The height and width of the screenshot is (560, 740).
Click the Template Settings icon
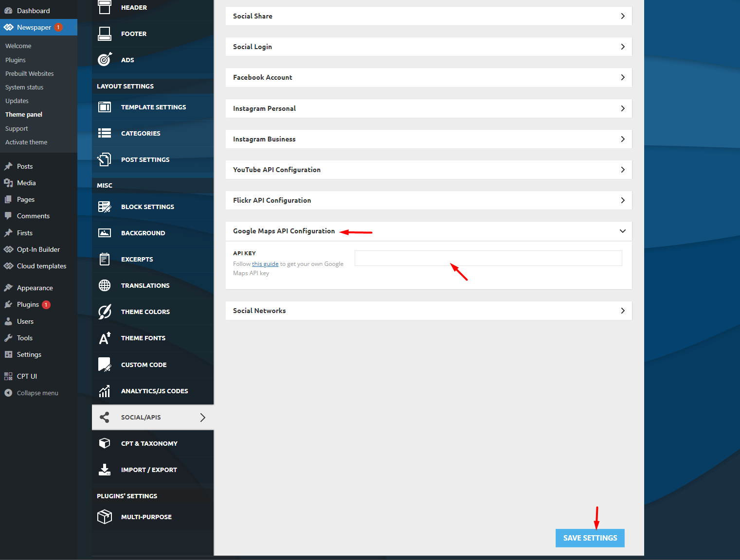click(105, 107)
